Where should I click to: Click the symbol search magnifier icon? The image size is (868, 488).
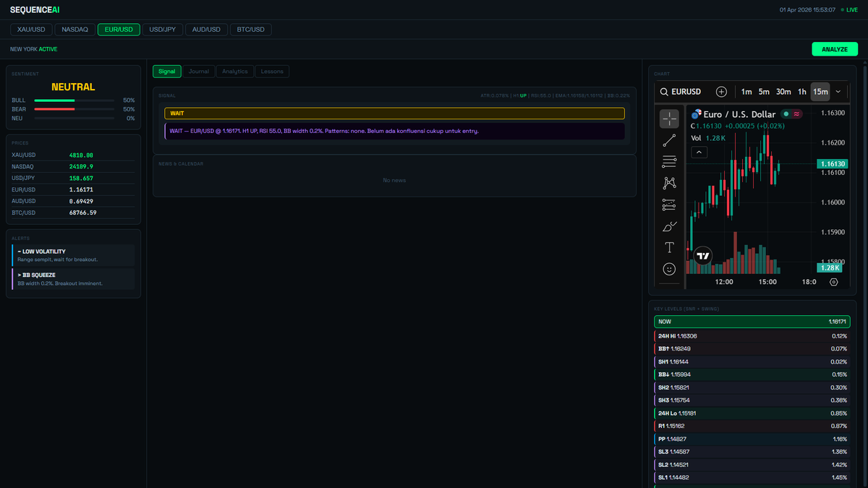click(664, 92)
